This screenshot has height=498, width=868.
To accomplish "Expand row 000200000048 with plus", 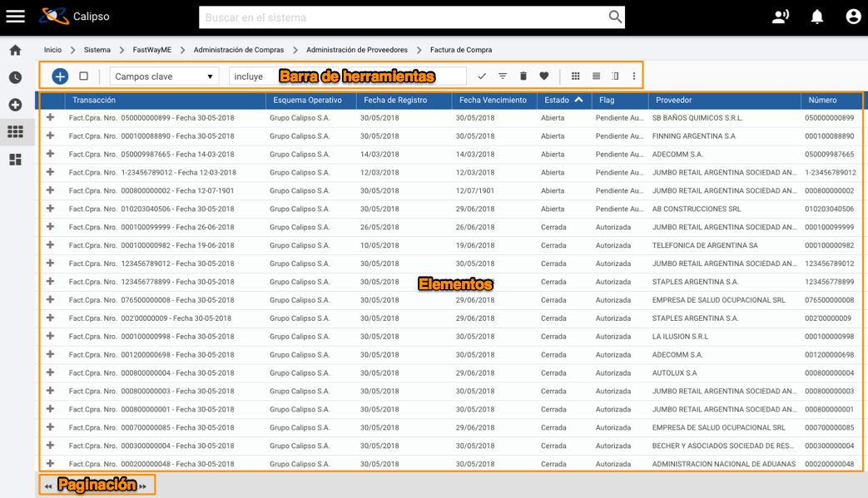I will (51, 463).
